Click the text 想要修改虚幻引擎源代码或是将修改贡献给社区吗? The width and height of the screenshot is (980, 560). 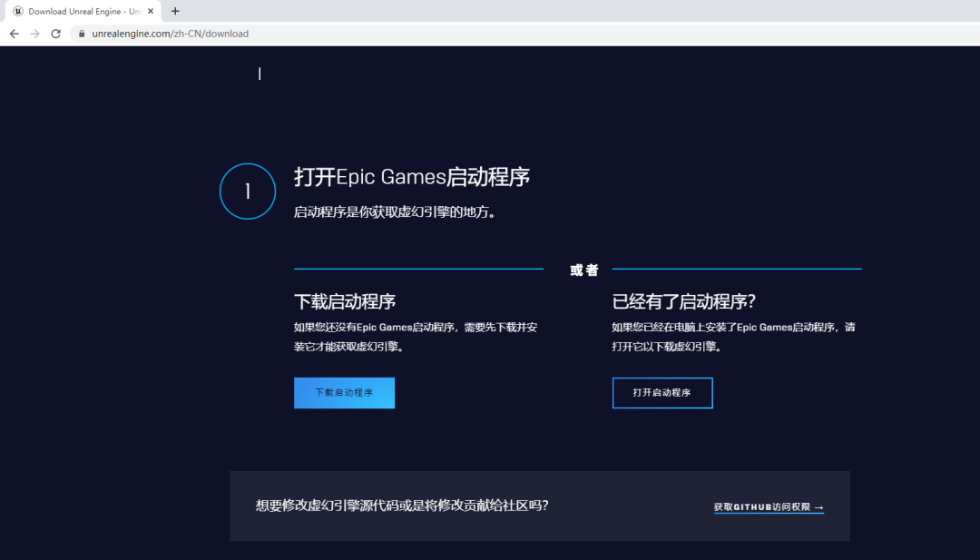(402, 506)
